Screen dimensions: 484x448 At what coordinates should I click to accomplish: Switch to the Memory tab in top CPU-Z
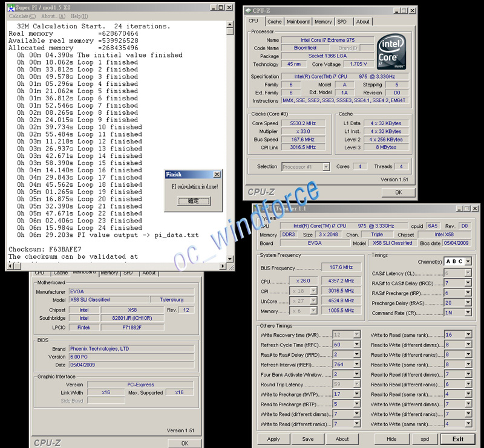pos(323,22)
